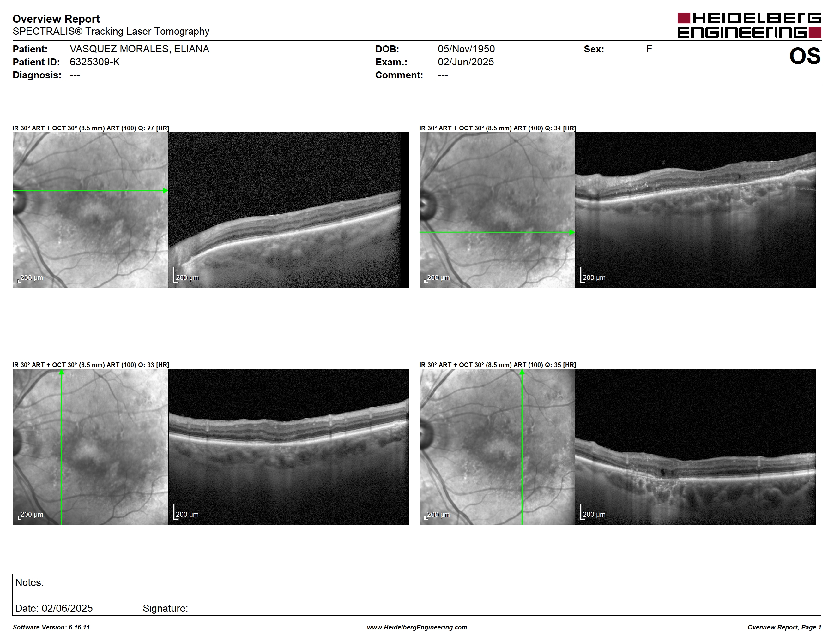Open www.HeidelbergEngineering.com link
Image resolution: width=834 pixels, height=644 pixels.
point(417,627)
